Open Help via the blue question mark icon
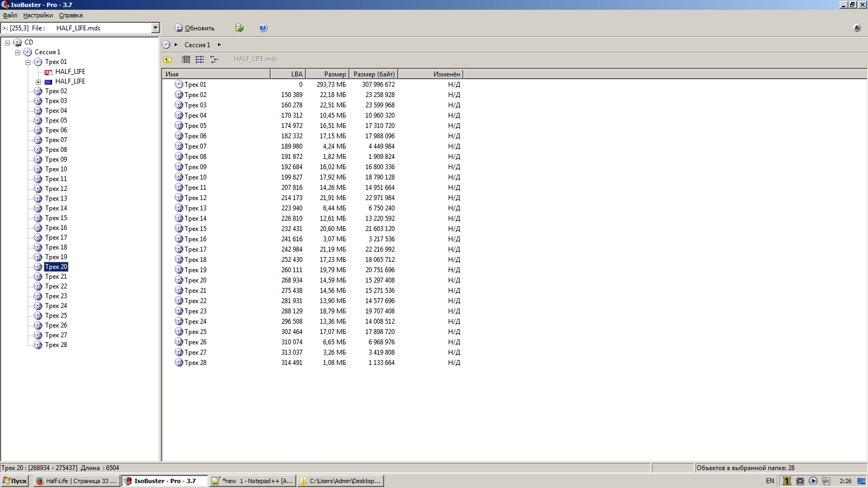Image resolution: width=868 pixels, height=488 pixels. (x=263, y=28)
